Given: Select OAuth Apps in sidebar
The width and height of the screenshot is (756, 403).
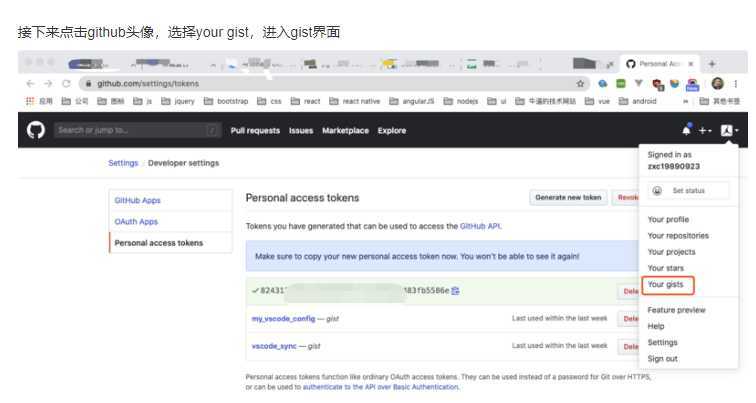Looking at the screenshot, I should (171, 221).
